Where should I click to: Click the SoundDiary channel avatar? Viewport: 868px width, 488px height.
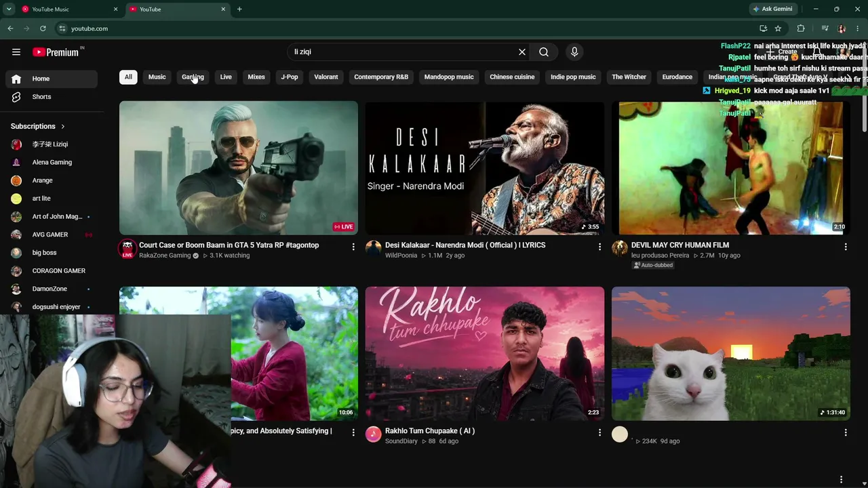[x=374, y=434]
